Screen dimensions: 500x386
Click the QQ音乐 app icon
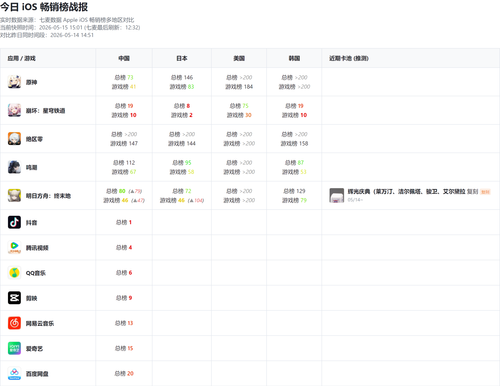[14, 273]
